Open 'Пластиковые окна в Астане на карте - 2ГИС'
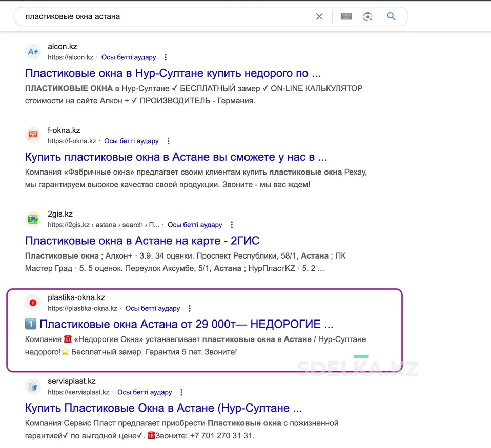 [x=142, y=241]
